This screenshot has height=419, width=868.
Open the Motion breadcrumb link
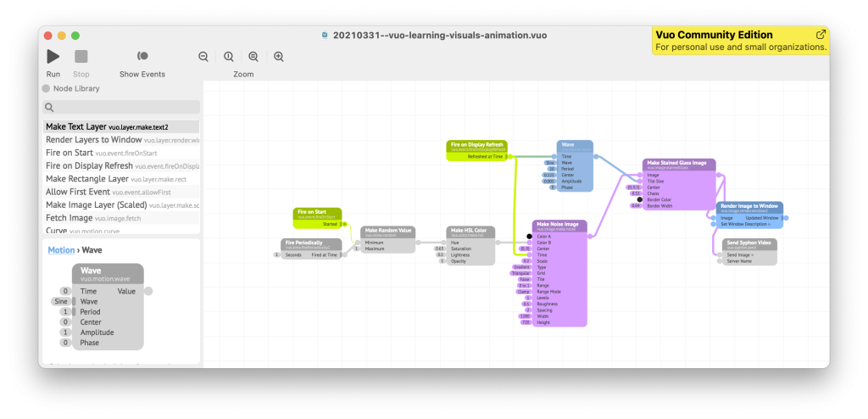(60, 250)
